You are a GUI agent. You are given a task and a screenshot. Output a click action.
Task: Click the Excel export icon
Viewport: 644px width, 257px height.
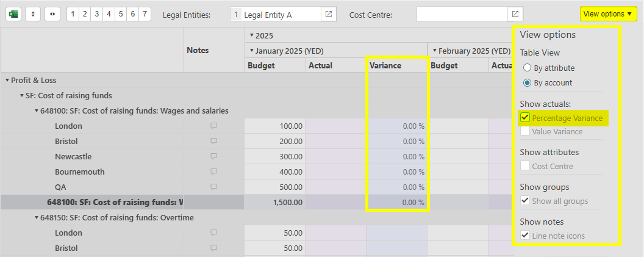(13, 14)
